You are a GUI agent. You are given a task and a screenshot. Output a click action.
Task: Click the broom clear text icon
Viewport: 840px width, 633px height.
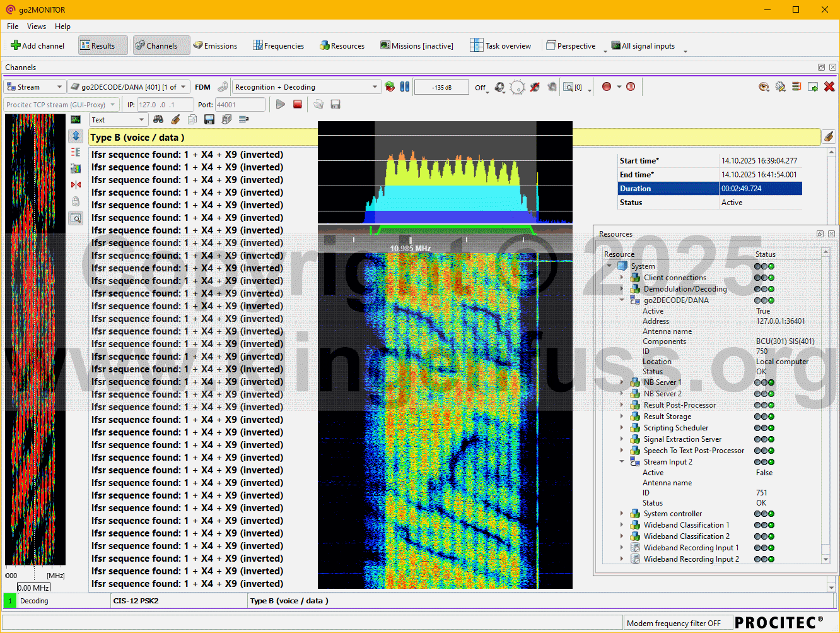click(175, 119)
